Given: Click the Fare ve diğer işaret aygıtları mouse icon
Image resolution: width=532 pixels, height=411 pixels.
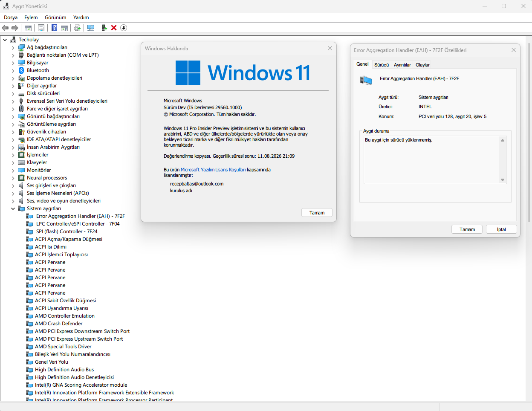Looking at the screenshot, I should pyautogui.click(x=21, y=109).
